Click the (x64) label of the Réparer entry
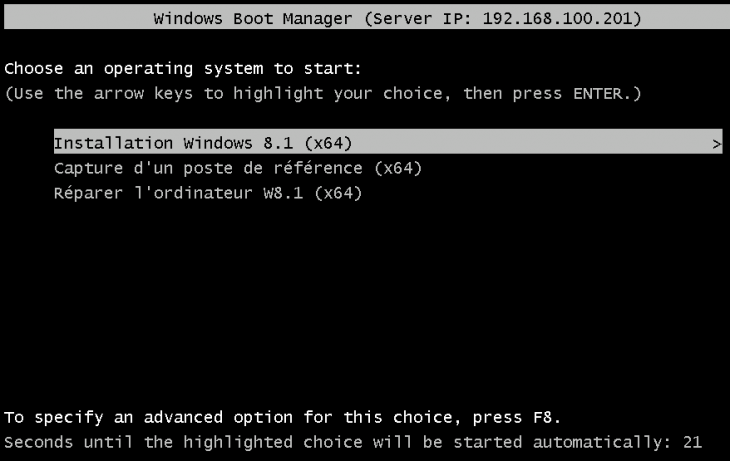 (337, 193)
